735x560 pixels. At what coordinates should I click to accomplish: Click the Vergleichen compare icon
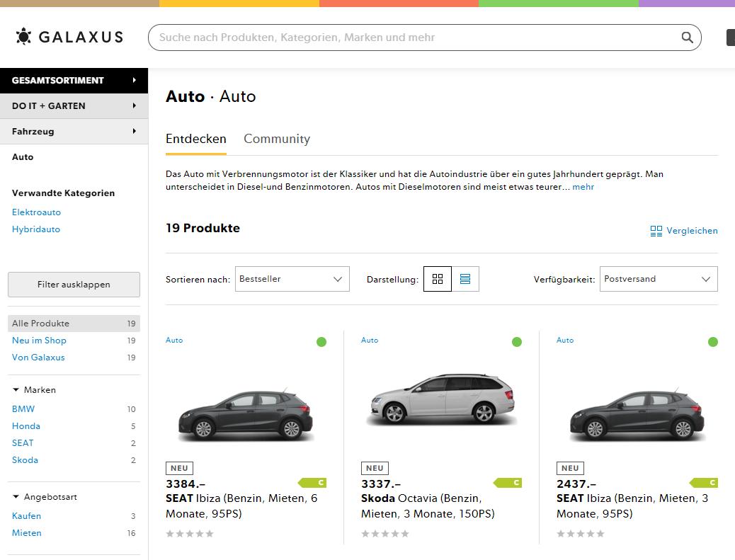[656, 231]
